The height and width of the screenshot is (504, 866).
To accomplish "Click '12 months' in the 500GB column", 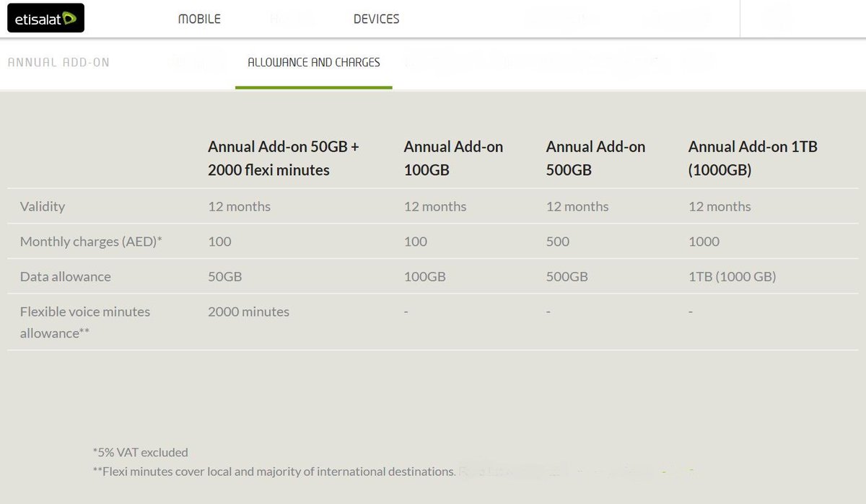I will tap(577, 206).
